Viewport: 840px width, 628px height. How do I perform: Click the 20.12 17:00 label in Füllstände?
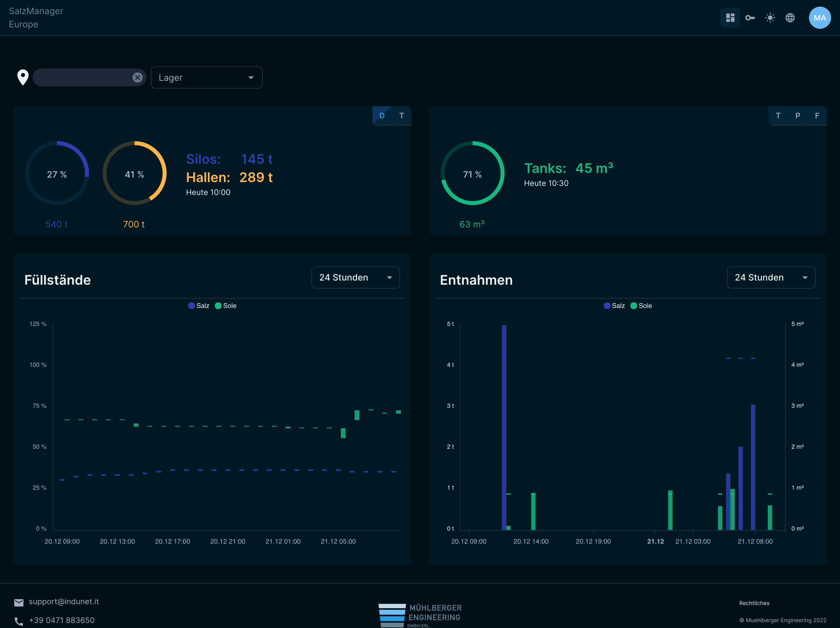pos(172,541)
